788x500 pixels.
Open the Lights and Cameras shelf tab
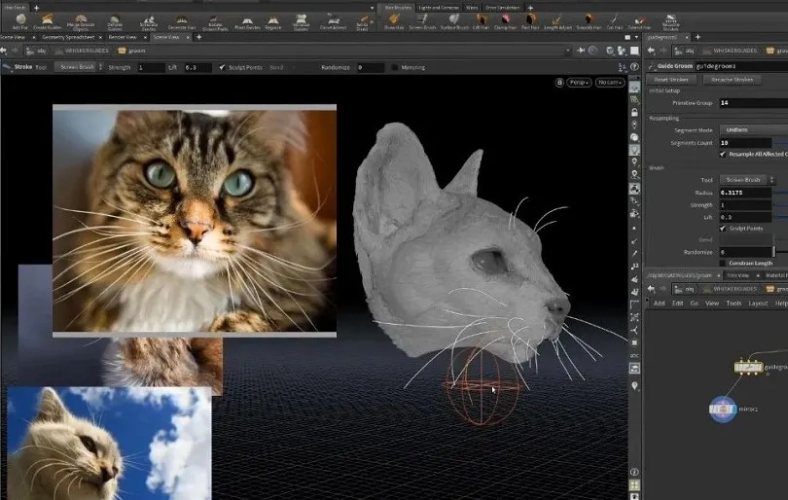coord(438,8)
